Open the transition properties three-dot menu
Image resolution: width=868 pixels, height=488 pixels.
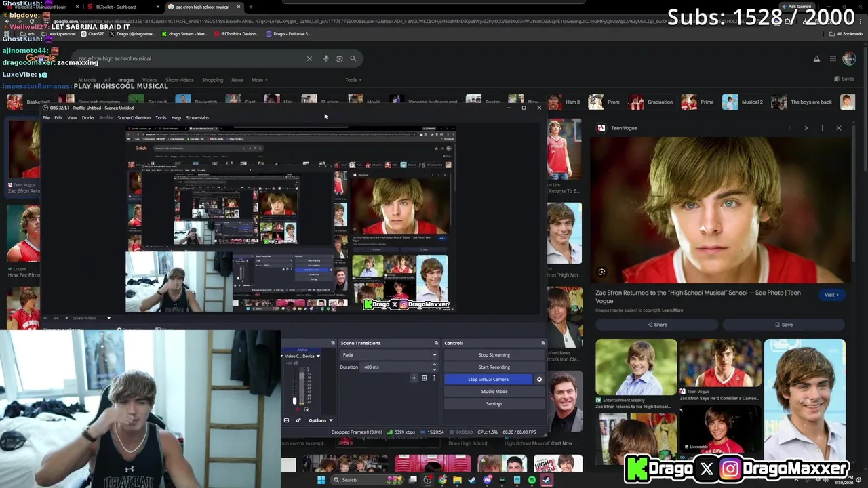click(x=434, y=378)
